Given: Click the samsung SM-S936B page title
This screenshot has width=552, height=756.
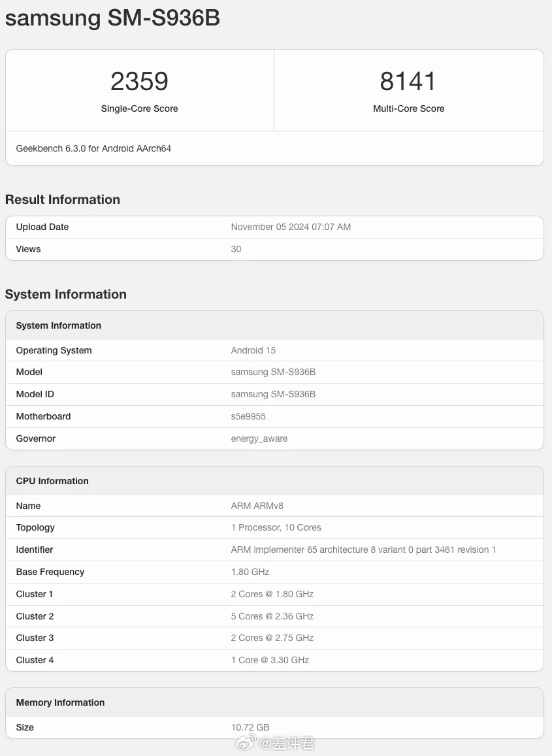Looking at the screenshot, I should [112, 18].
